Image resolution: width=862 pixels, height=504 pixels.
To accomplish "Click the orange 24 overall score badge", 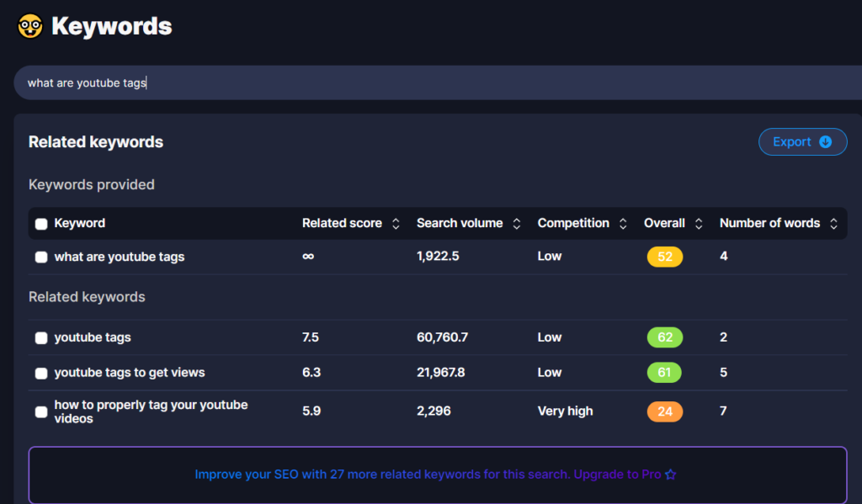I will pyautogui.click(x=664, y=411).
